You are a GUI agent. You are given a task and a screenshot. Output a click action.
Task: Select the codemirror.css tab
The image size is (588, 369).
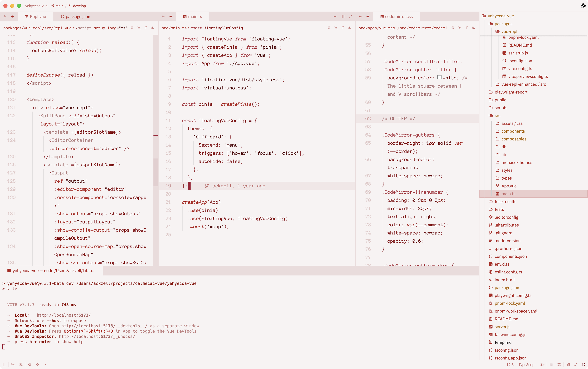[397, 17]
